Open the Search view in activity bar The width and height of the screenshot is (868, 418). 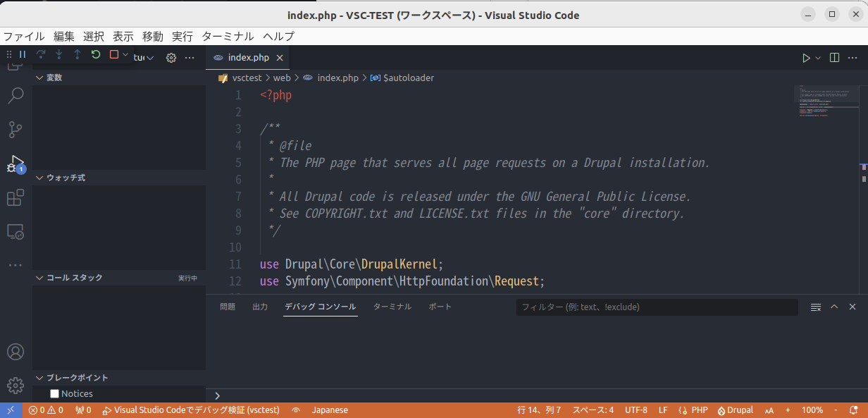(15, 95)
